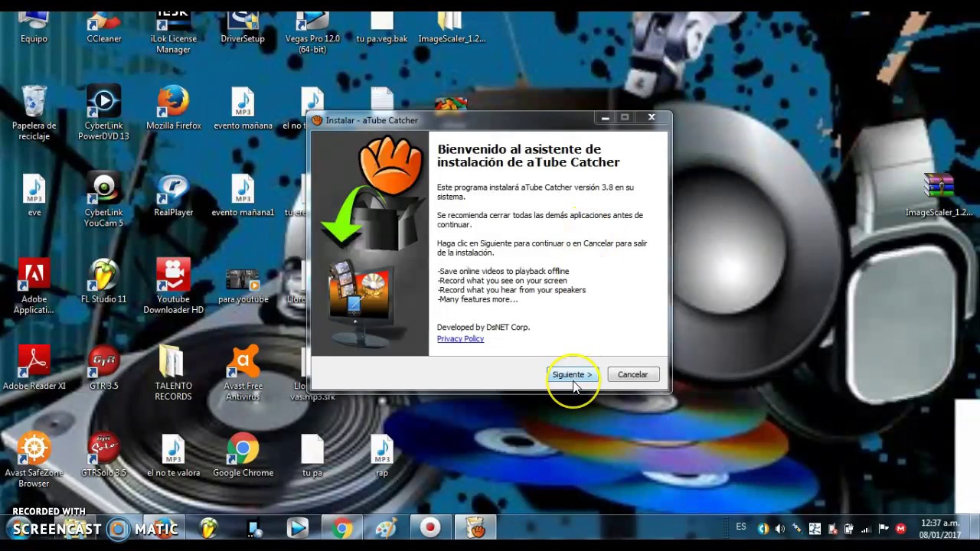The image size is (980, 551).
Task: Select the evento mañana1 MP3 file
Action: (x=243, y=194)
